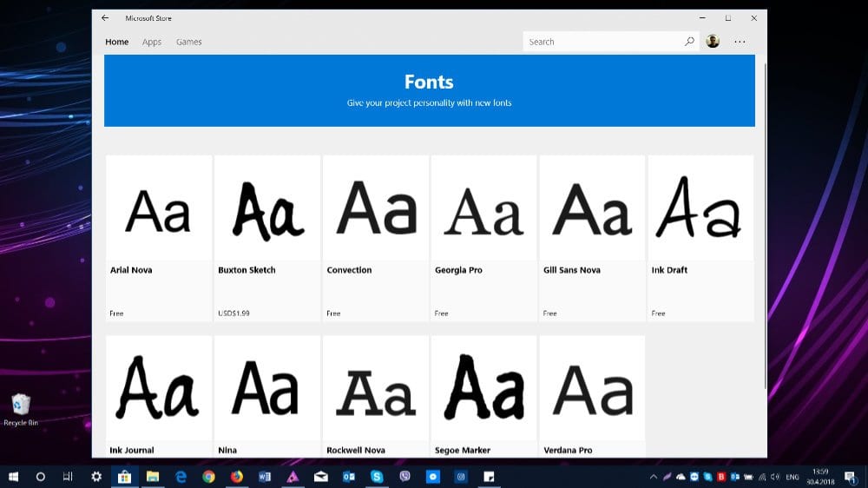
Task: Click the Arial Nova title text
Action: click(131, 270)
